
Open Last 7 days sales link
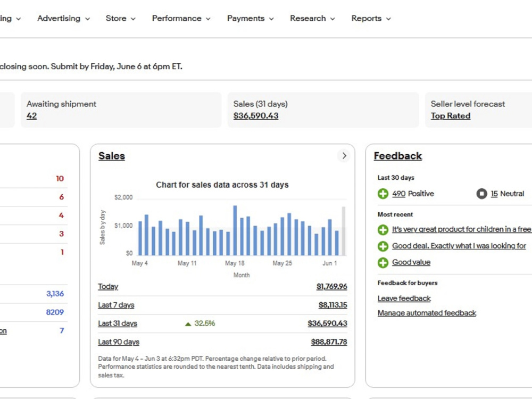pos(116,305)
